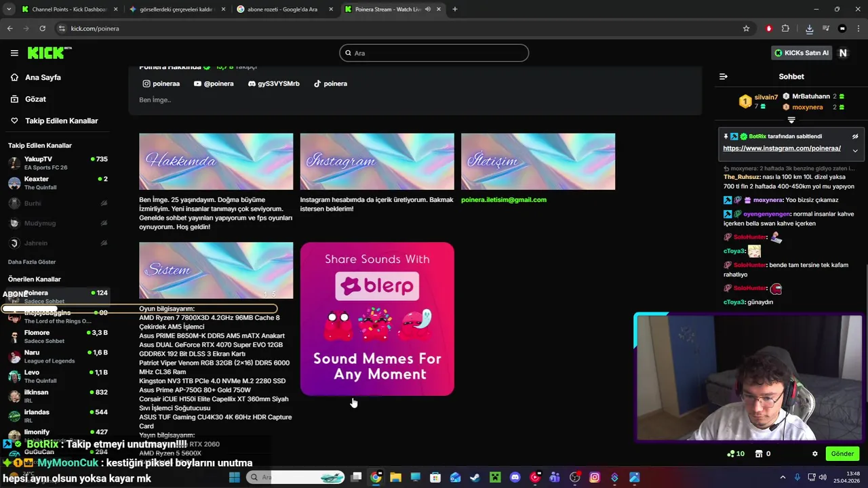
Task: Open Windows Start menu
Action: point(235,477)
